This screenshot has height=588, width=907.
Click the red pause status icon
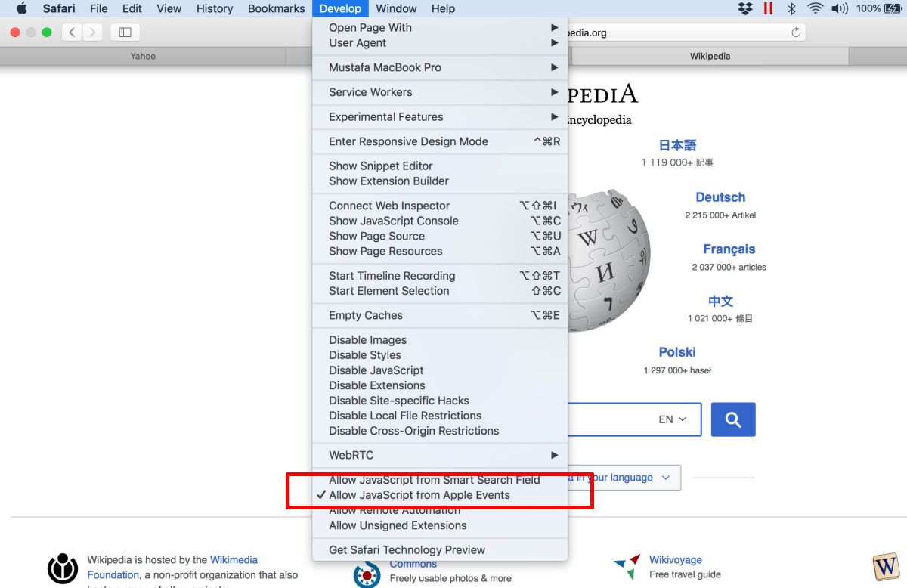768,8
